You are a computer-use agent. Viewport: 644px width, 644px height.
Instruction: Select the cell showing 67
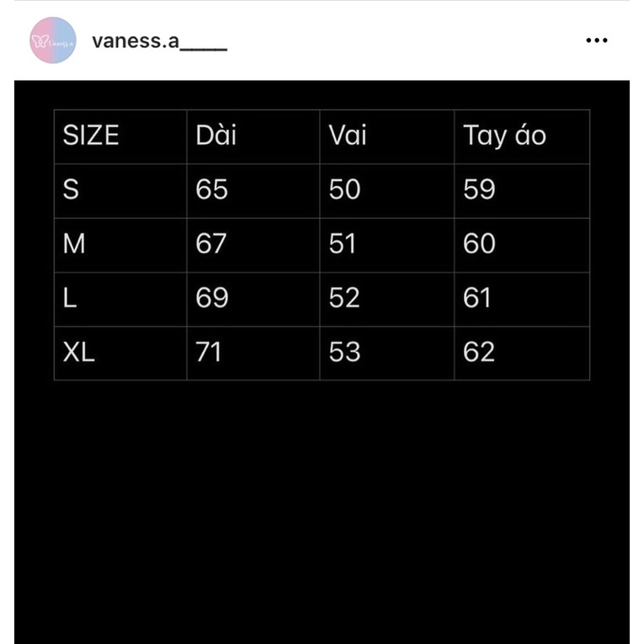pyautogui.click(x=253, y=245)
